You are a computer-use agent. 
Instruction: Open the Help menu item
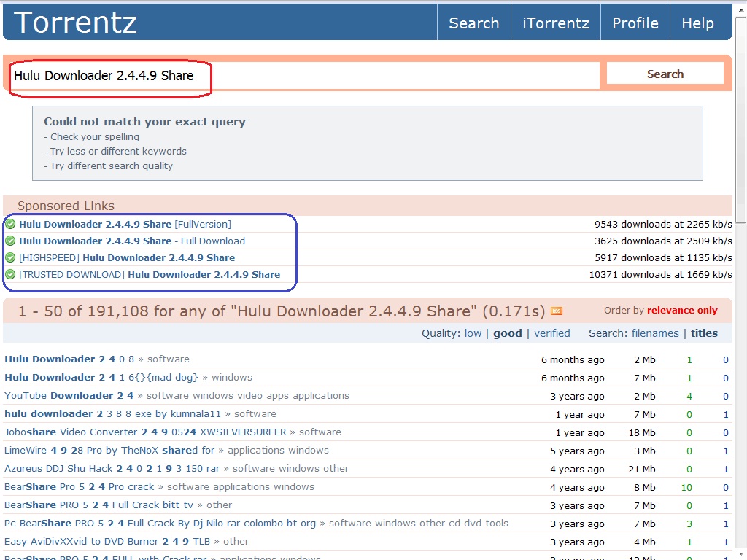[x=697, y=23]
